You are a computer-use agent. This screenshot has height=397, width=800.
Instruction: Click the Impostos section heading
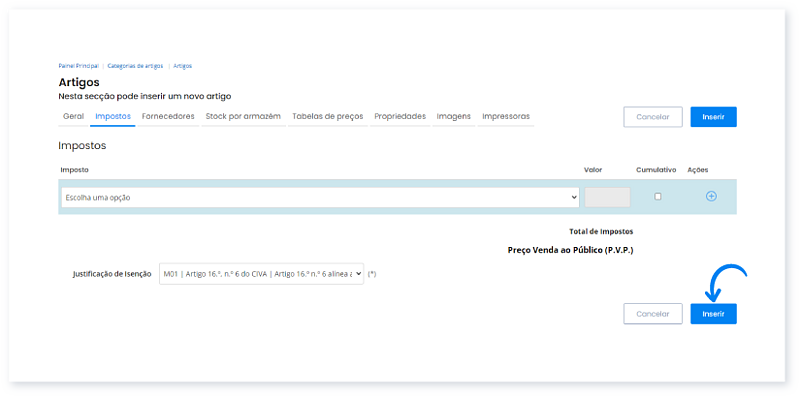[82, 146]
